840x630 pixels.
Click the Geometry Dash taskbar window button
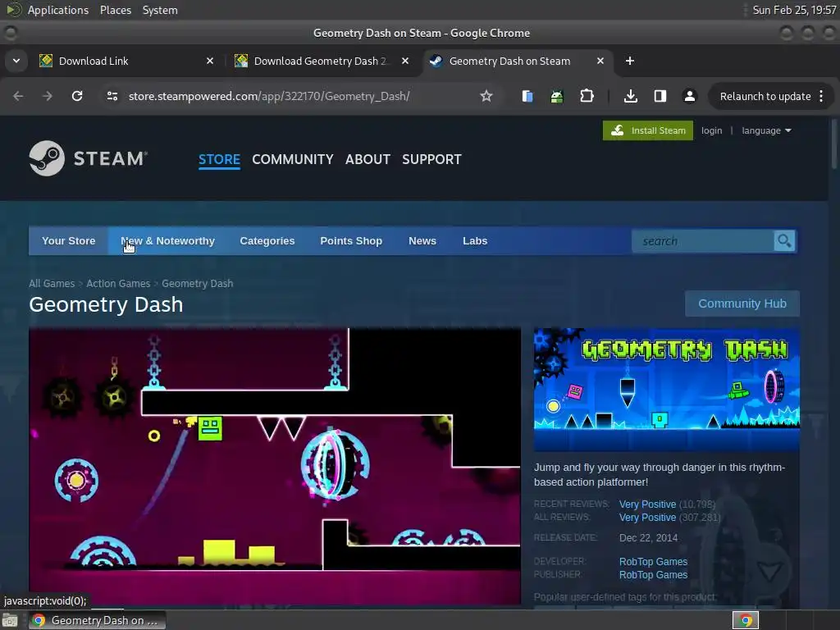[97, 620]
